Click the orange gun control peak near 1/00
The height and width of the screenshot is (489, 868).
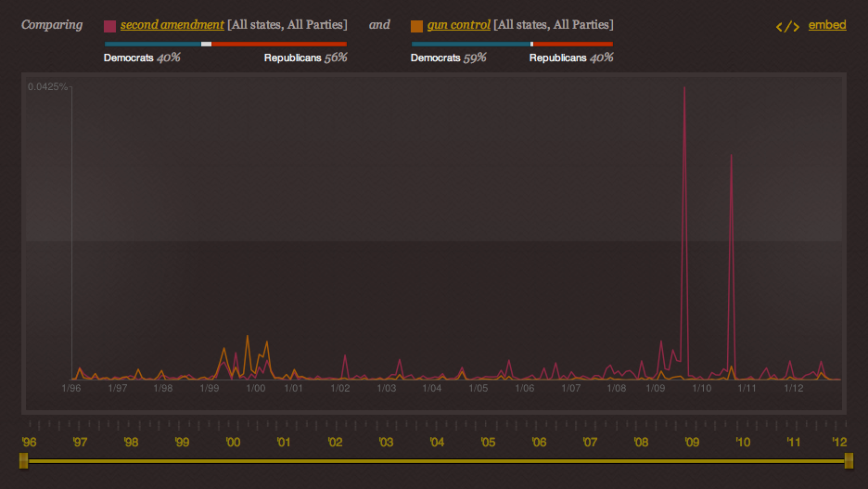tap(247, 337)
